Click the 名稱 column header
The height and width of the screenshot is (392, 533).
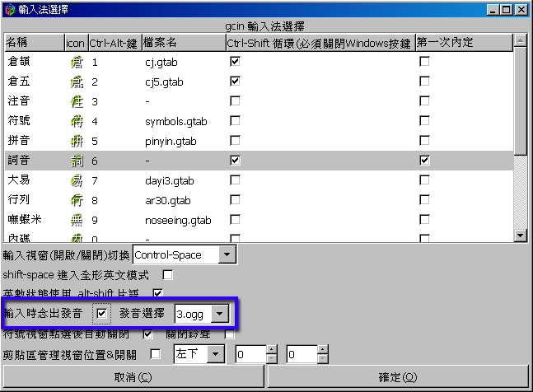(33, 42)
